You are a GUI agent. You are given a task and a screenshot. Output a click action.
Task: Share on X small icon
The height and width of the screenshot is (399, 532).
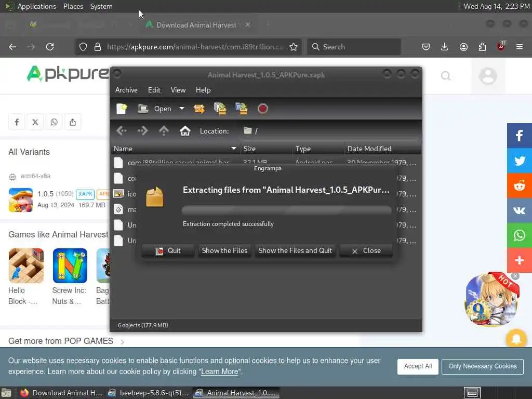[35, 122]
